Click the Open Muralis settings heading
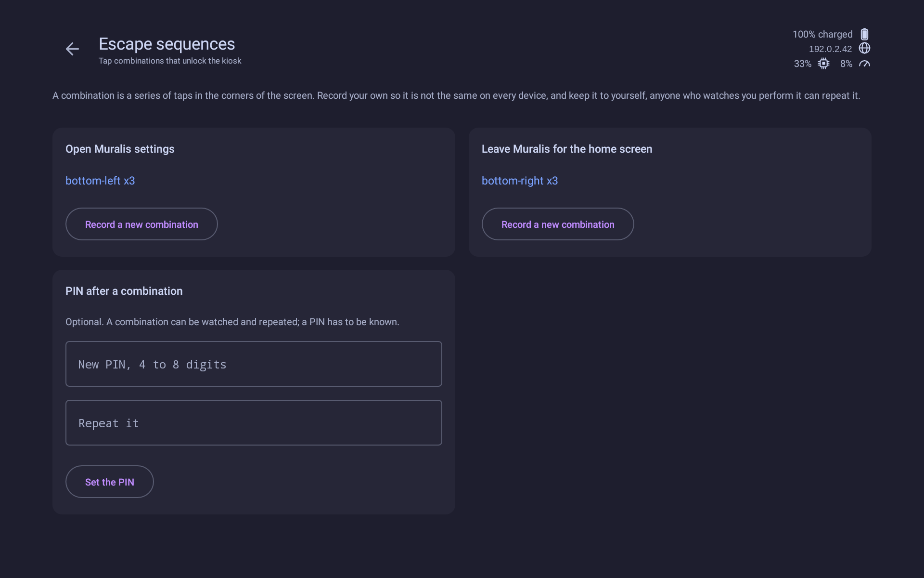The height and width of the screenshot is (578, 924). (x=120, y=149)
